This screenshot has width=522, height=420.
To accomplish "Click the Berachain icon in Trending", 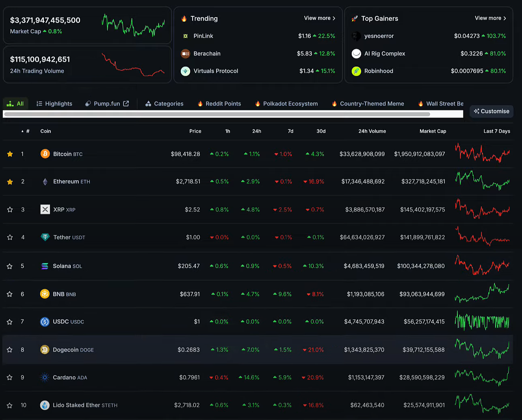I will coord(185,54).
